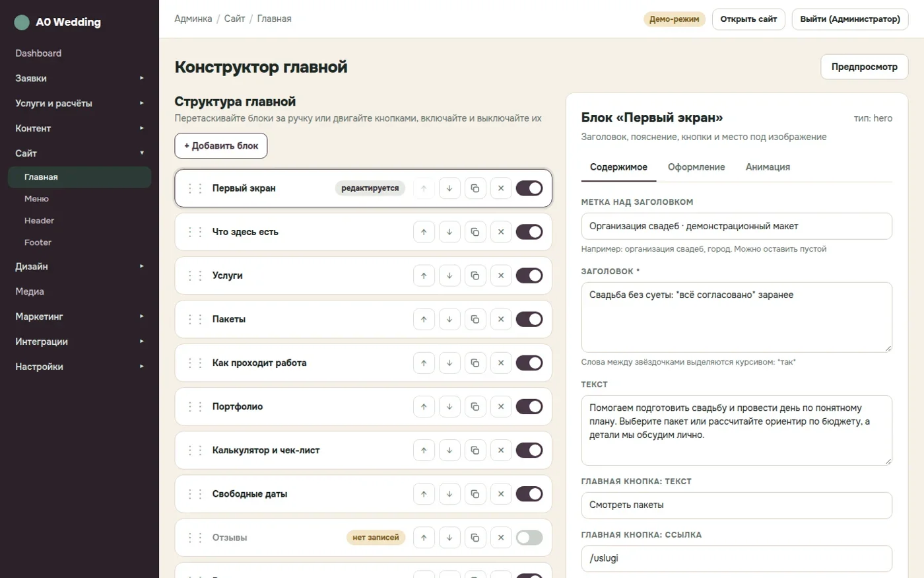924x578 pixels.
Task: Switch to the Оформление tab
Action: pyautogui.click(x=696, y=167)
